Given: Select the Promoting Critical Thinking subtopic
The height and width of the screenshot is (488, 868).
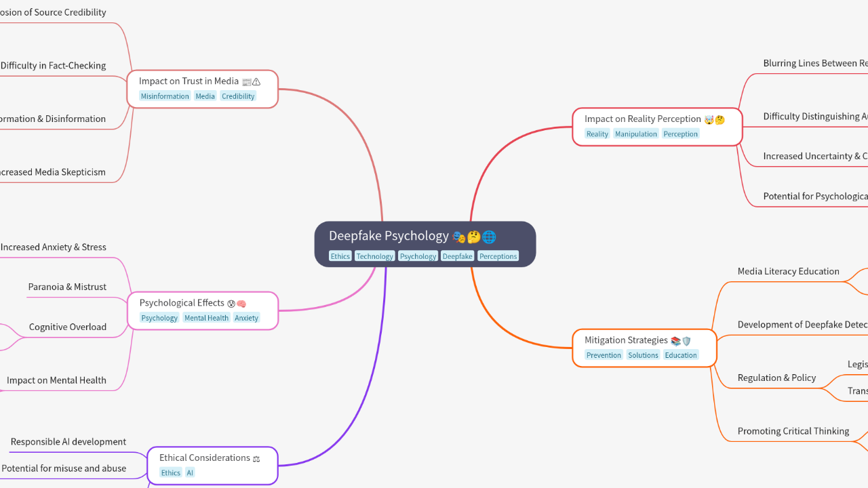Looking at the screenshot, I should (x=793, y=431).
